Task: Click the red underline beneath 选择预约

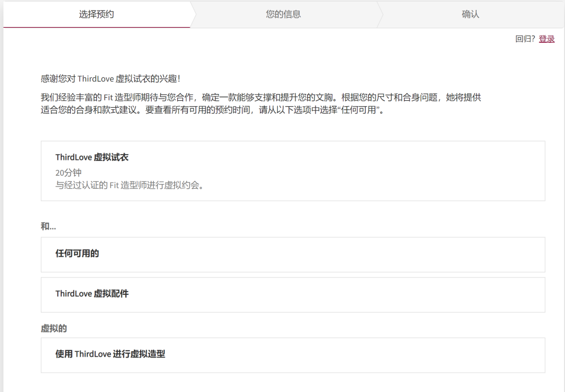Action: pos(96,27)
